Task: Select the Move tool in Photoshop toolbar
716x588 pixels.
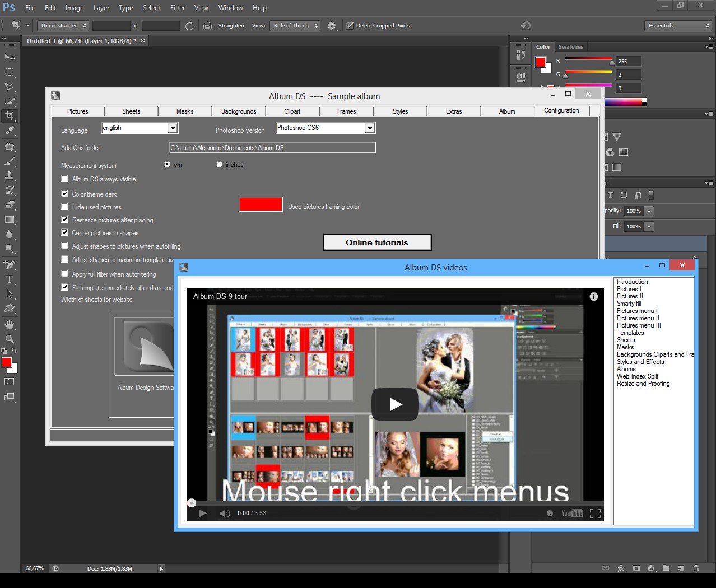Action: point(10,58)
